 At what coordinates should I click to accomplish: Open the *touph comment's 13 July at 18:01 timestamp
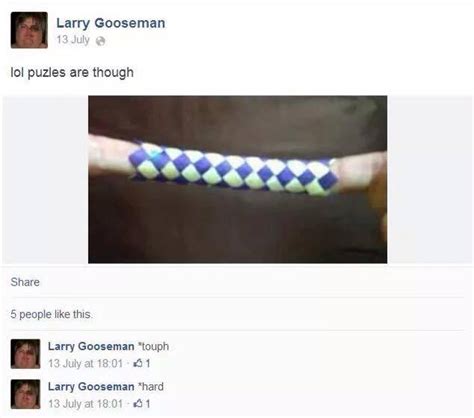[85, 363]
